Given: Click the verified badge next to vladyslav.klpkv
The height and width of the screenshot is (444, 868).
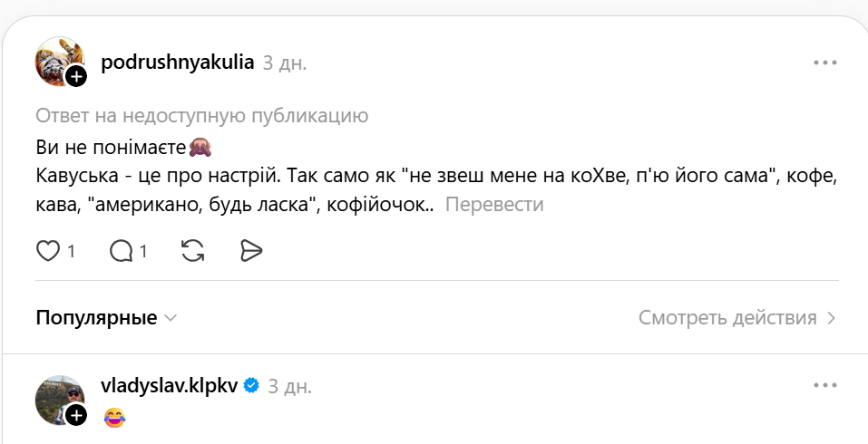Looking at the screenshot, I should click(251, 385).
